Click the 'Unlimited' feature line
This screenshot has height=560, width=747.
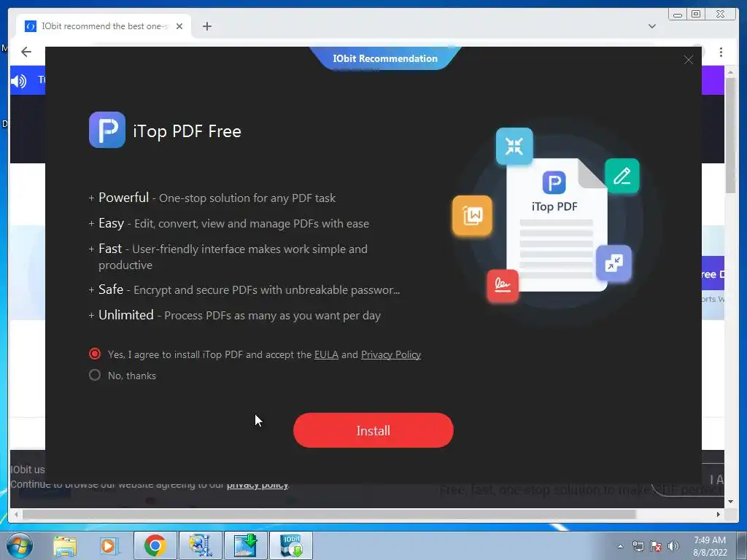pyautogui.click(x=234, y=315)
